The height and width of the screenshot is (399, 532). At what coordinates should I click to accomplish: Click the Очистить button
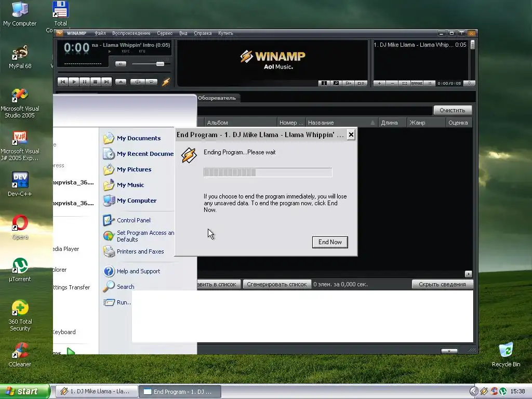pyautogui.click(x=453, y=110)
